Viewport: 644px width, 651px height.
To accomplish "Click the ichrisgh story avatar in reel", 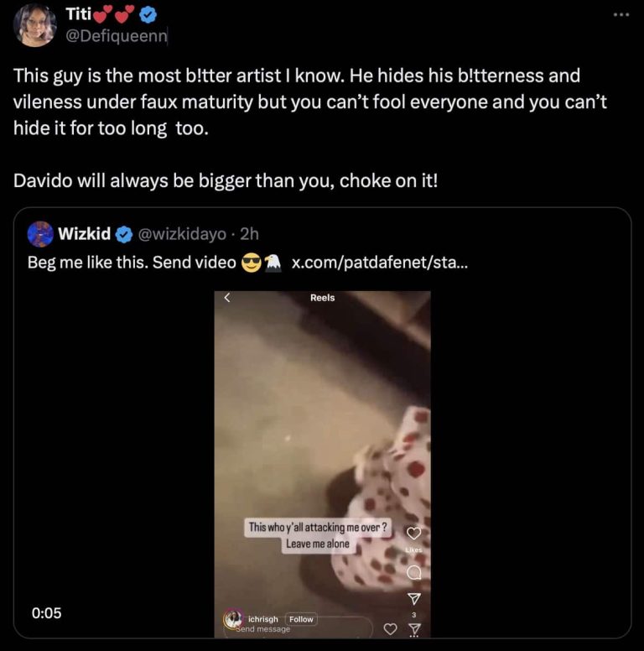I will [233, 619].
